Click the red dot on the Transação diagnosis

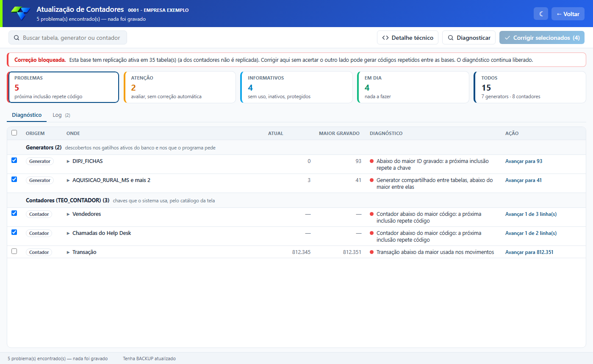(x=371, y=252)
